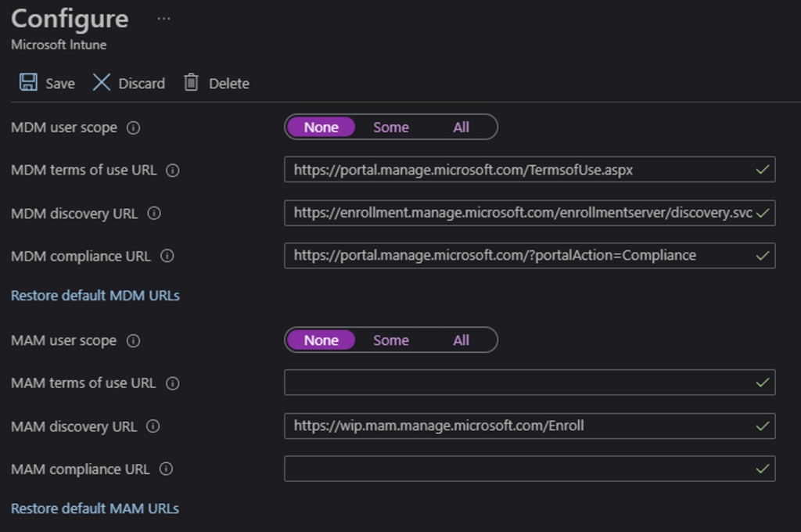Click the Save floppy disk icon
This screenshot has width=801, height=532.
(29, 83)
